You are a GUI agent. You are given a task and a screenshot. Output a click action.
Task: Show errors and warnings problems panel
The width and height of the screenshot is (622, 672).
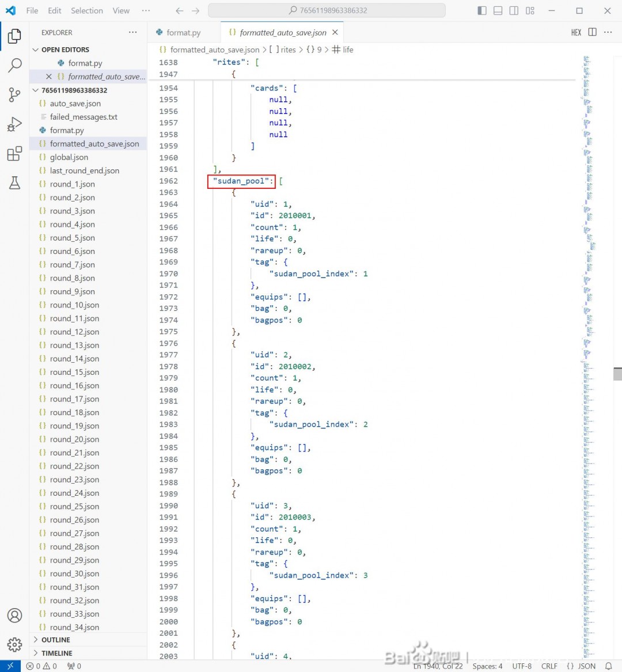click(41, 666)
